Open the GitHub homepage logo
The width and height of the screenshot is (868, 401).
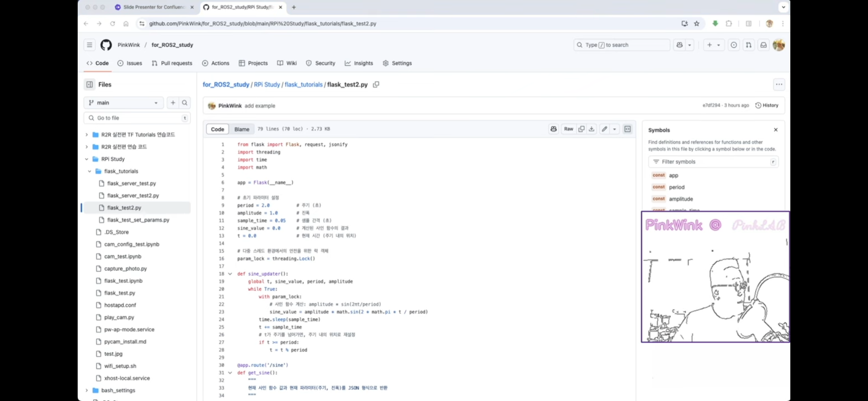pyautogui.click(x=106, y=45)
